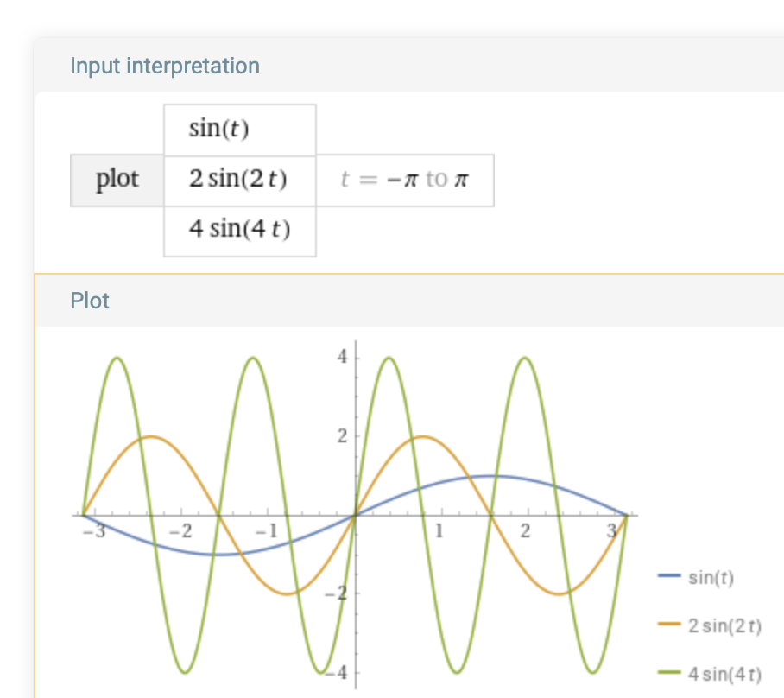Click the 2 sin(2t) cell in the input table

click(x=239, y=180)
